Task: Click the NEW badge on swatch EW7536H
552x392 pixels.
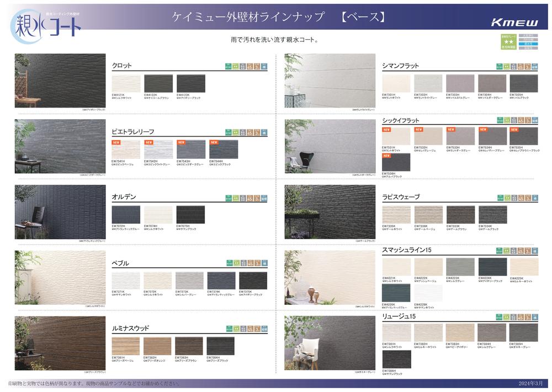Action: pyautogui.click(x=386, y=155)
